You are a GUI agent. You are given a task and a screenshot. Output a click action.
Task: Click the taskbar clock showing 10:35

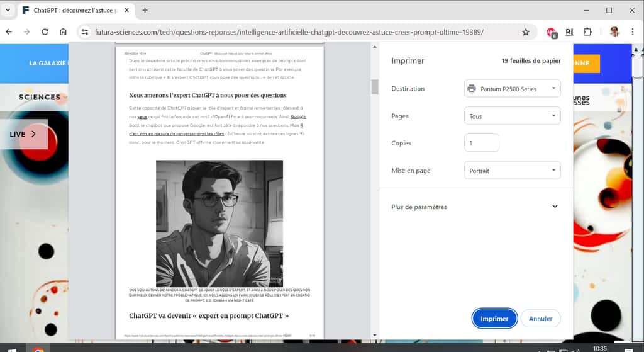coord(599,348)
